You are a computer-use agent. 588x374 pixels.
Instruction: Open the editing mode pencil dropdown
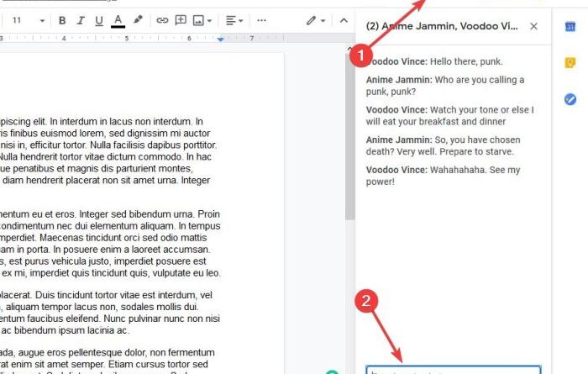point(315,20)
